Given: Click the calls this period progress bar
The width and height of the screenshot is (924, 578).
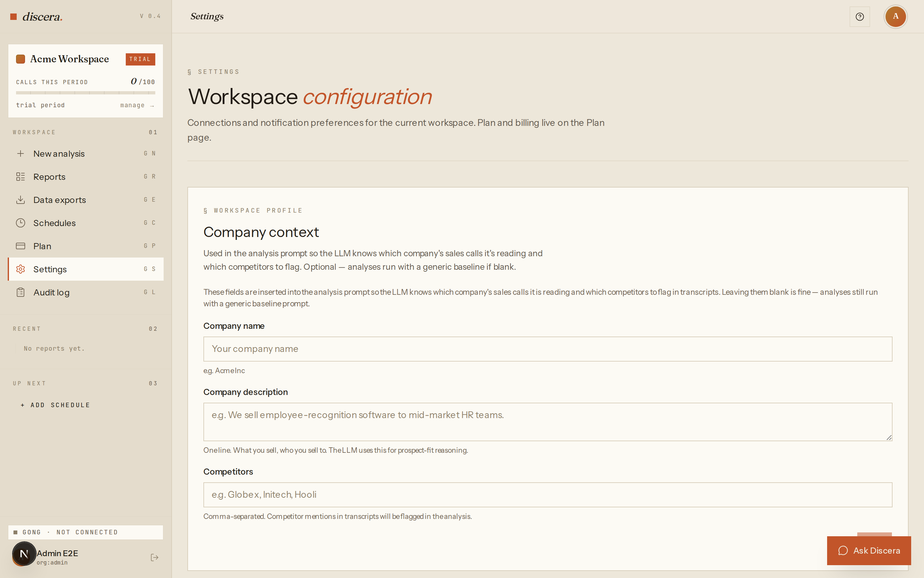Looking at the screenshot, I should 86,92.
